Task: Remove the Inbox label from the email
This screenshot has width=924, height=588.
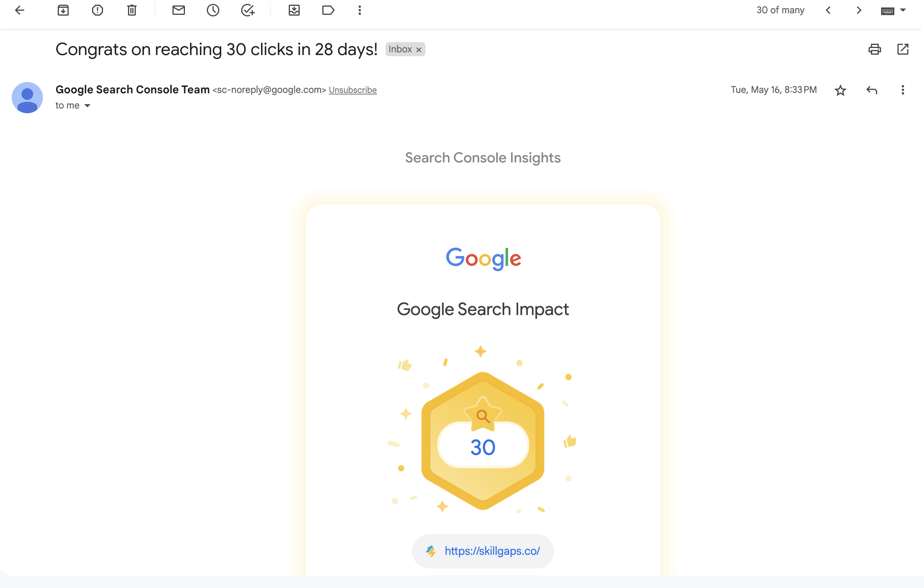Action: [x=419, y=50]
